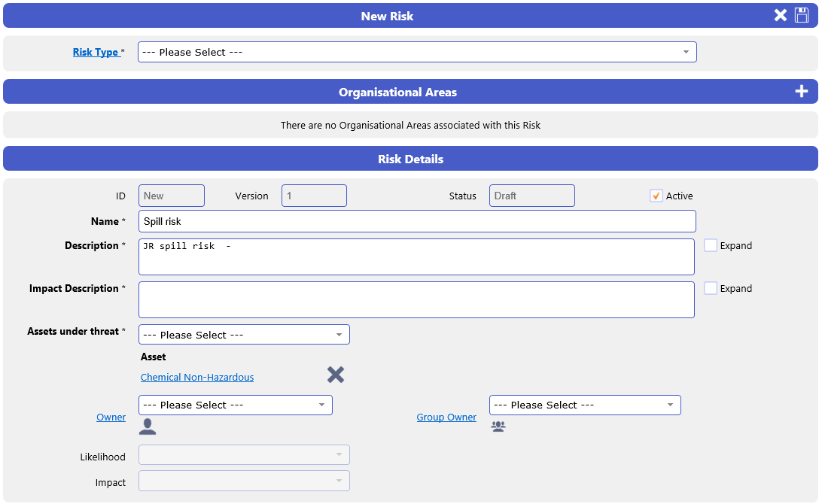This screenshot has width=822, height=504.
Task: Click the Asset column heading
Action: pyautogui.click(x=153, y=357)
